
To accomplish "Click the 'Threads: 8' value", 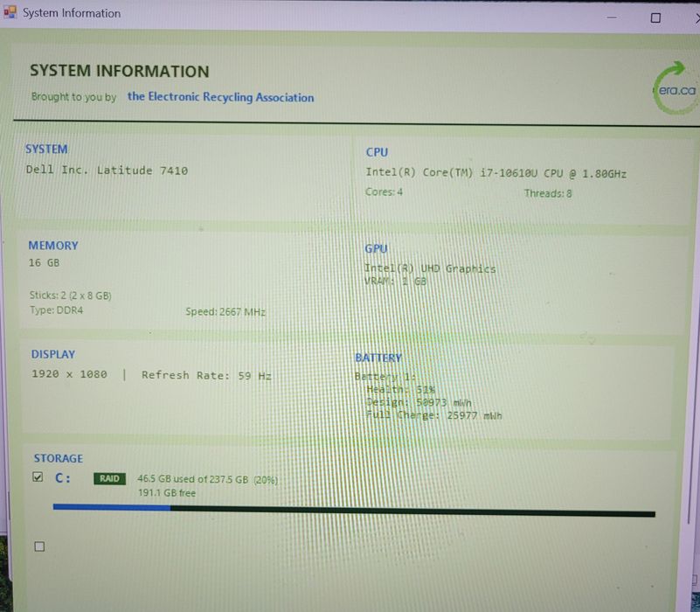I will pos(548,193).
